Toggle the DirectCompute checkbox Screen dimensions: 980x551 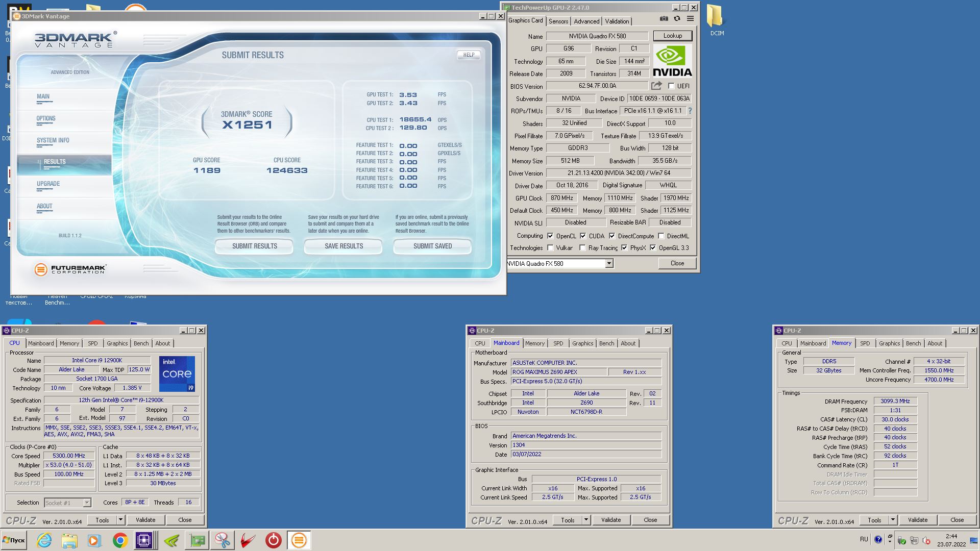[612, 236]
